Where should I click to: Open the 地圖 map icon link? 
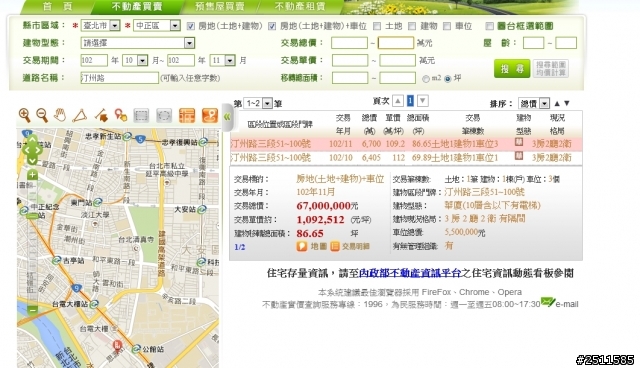click(x=312, y=246)
